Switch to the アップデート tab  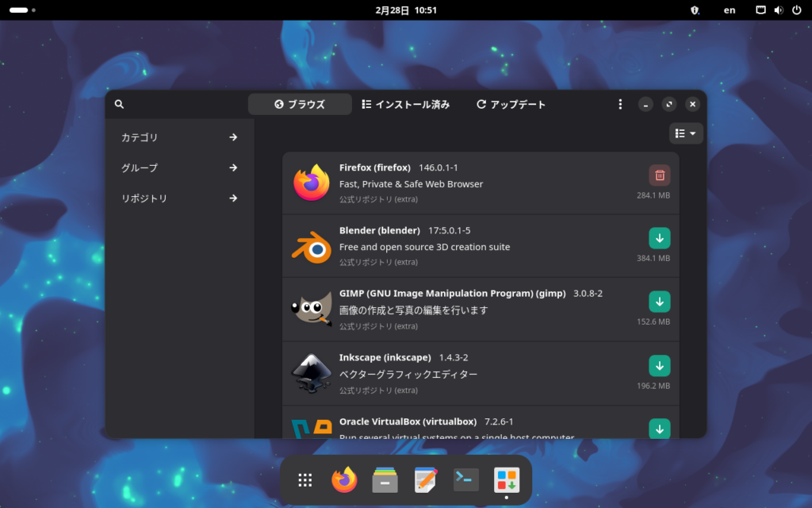[x=511, y=104]
